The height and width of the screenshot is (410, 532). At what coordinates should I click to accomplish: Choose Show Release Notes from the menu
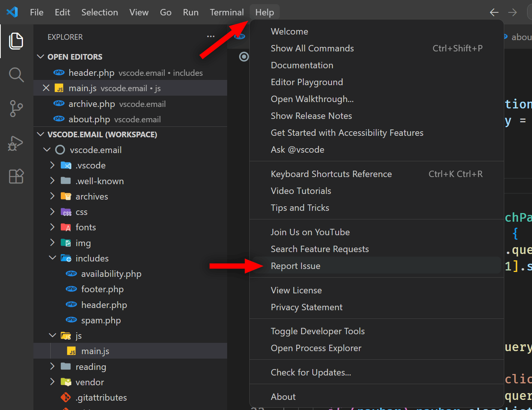(311, 116)
